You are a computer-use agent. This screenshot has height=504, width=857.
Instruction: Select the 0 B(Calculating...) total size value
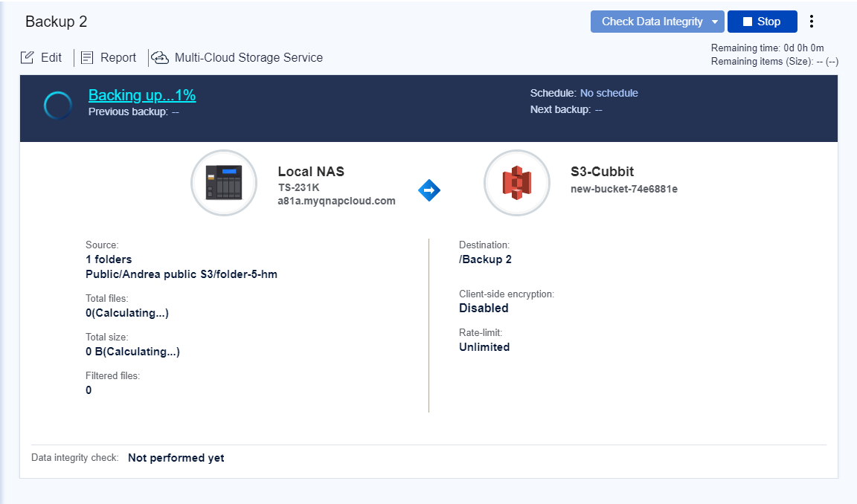pyautogui.click(x=133, y=352)
